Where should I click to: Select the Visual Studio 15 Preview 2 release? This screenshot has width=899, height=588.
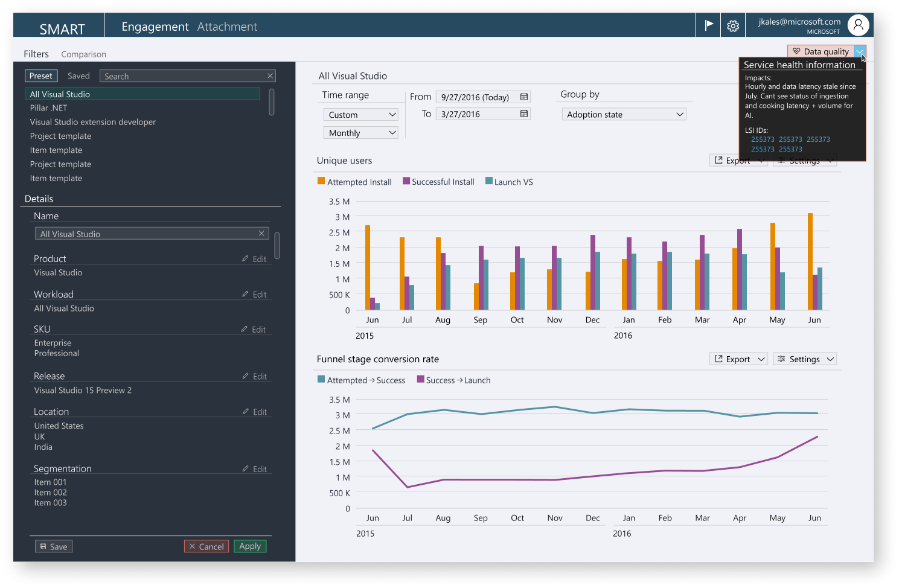click(83, 391)
